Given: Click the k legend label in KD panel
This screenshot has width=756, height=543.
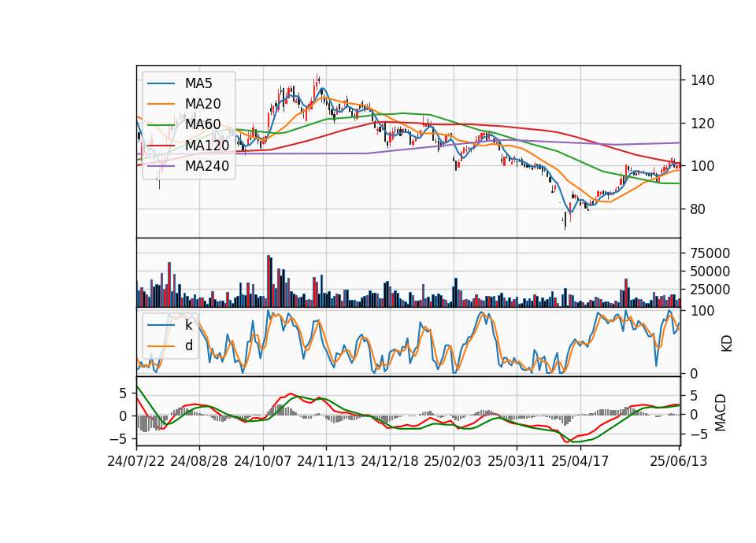Looking at the screenshot, I should coord(188,325).
